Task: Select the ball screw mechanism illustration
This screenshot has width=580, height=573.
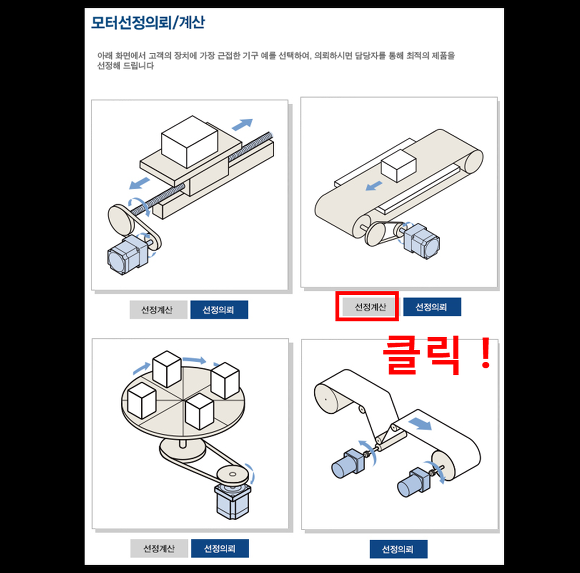Action: [190, 195]
